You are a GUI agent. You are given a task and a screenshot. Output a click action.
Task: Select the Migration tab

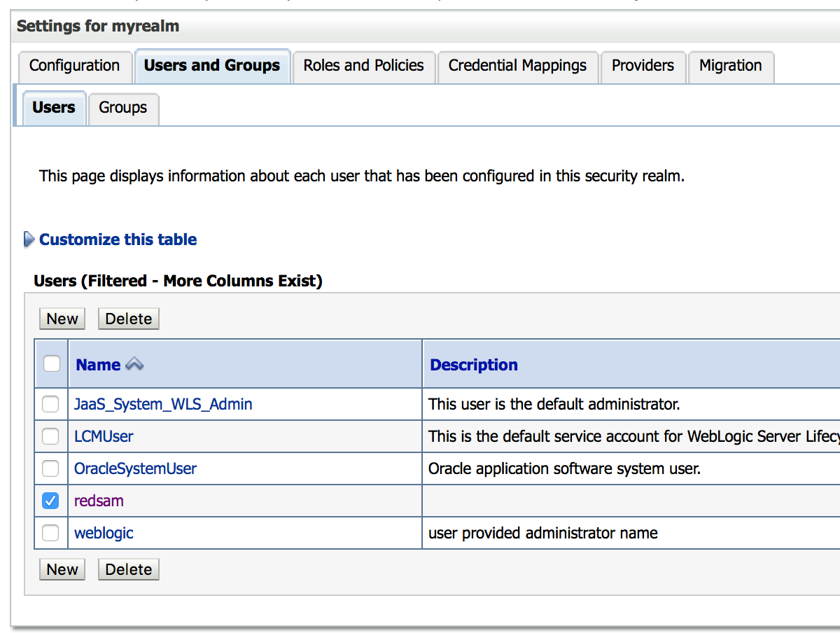(730, 66)
